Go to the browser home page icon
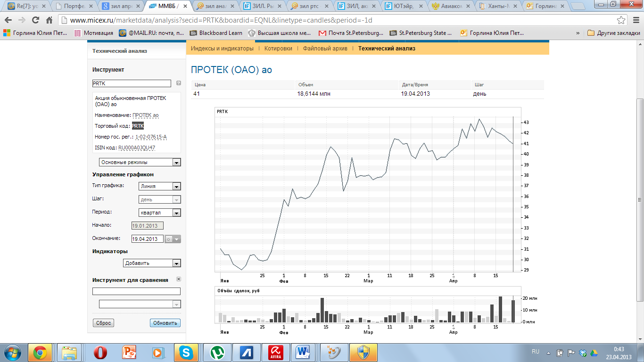 tap(49, 20)
